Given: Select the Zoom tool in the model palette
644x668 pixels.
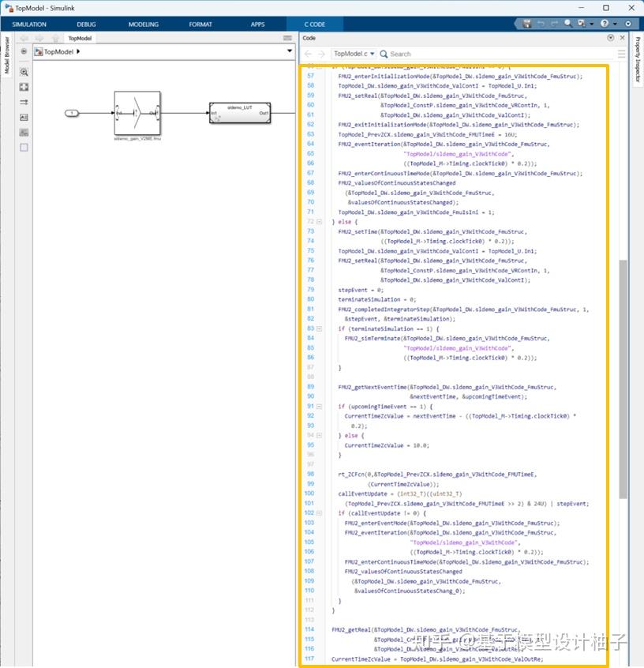Looking at the screenshot, I should [x=25, y=72].
